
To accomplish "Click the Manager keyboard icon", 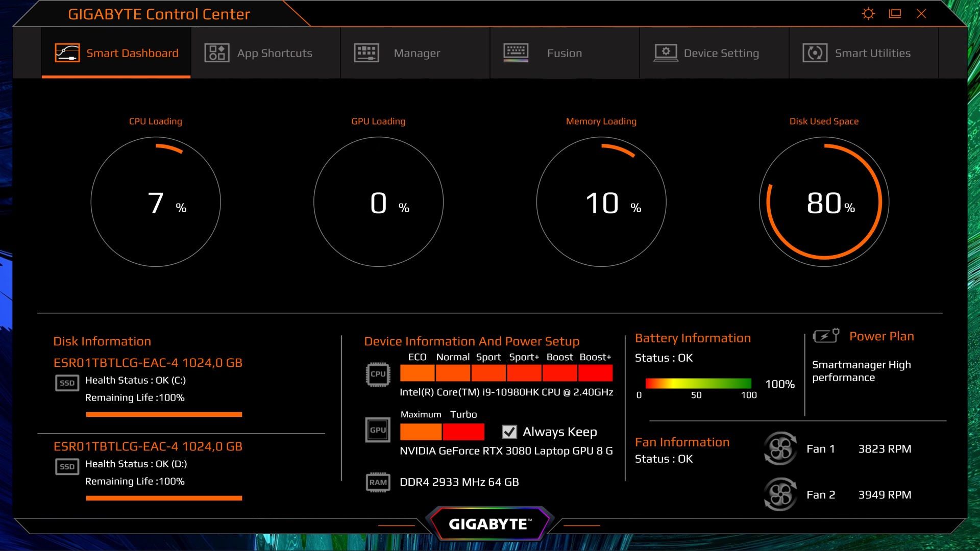I will tap(366, 53).
